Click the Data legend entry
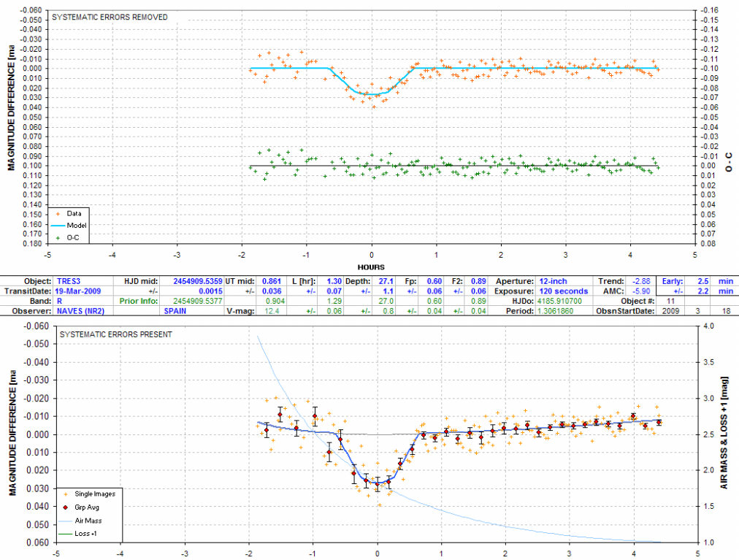Viewport: 739px width, 560px height. pos(74,213)
